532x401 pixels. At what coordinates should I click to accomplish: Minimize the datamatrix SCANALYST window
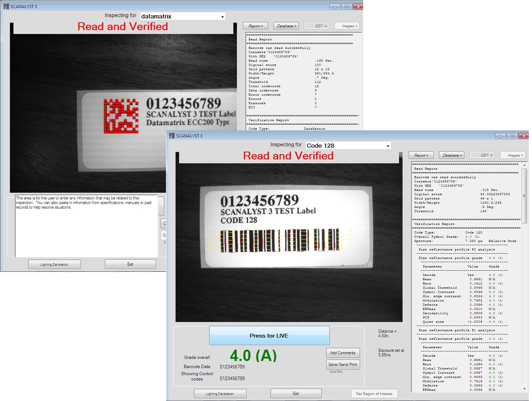pos(335,6)
